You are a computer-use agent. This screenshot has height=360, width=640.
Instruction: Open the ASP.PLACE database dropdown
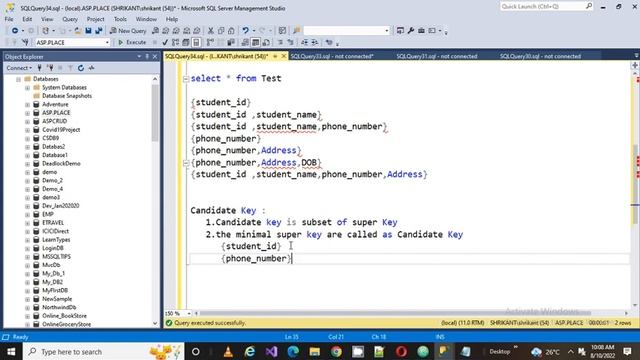pos(107,42)
